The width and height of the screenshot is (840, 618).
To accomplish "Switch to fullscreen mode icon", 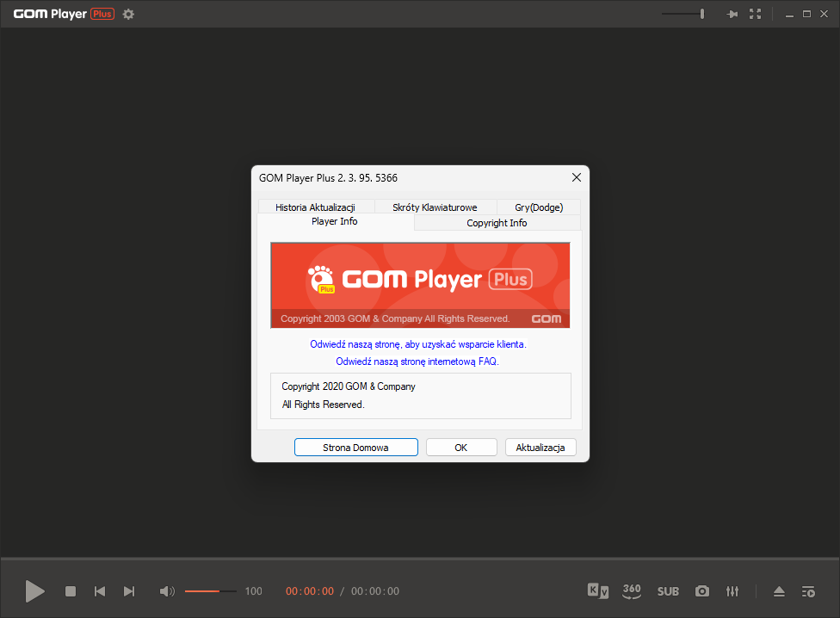I will (x=755, y=14).
